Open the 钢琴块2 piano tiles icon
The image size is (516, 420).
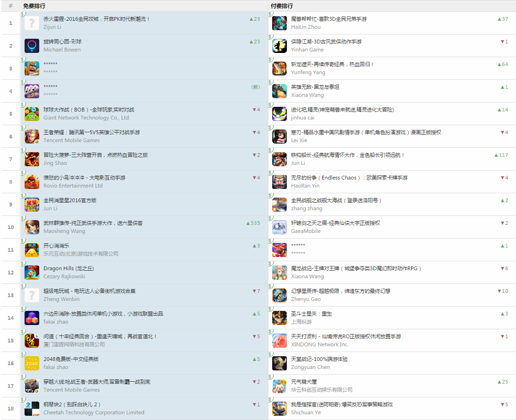click(x=32, y=409)
